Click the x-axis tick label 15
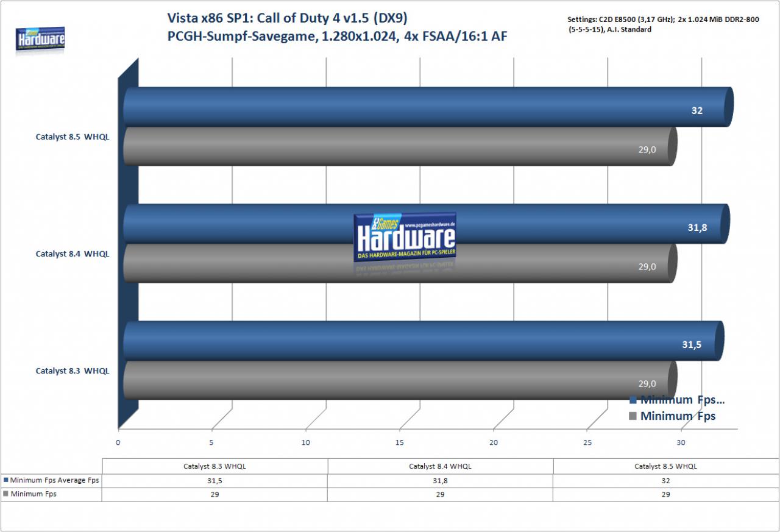 tap(400, 442)
